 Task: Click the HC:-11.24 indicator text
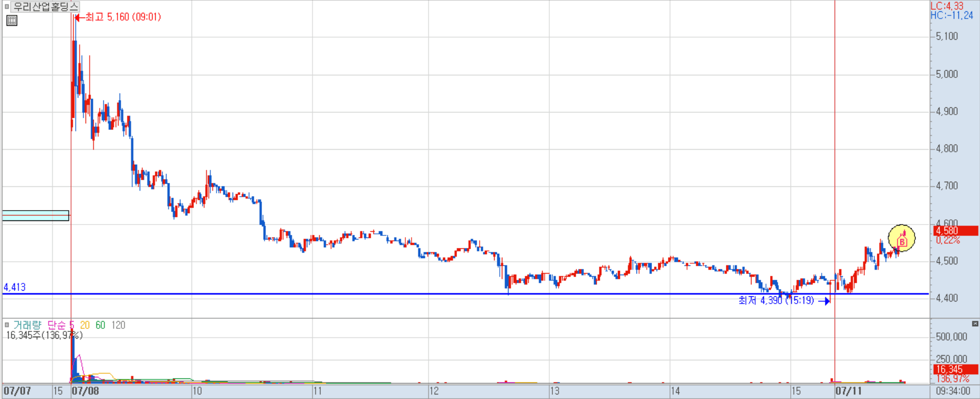[x=952, y=15]
